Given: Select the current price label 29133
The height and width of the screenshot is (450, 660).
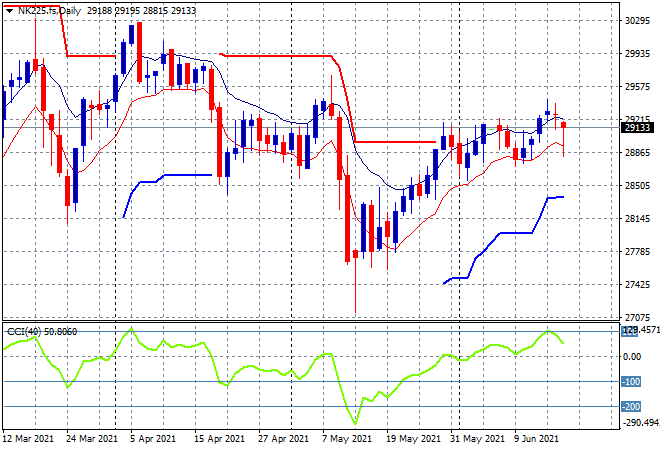Looking at the screenshot, I should [x=637, y=128].
